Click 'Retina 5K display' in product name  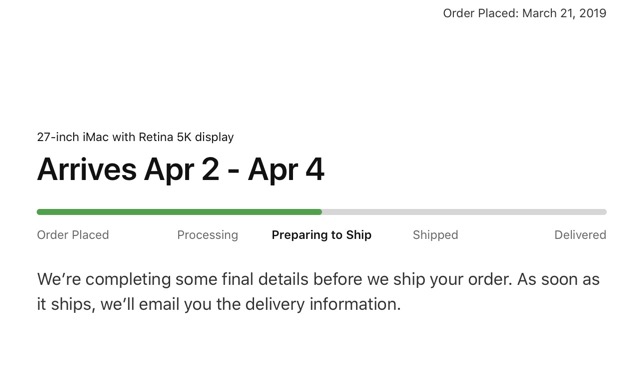[x=186, y=137]
